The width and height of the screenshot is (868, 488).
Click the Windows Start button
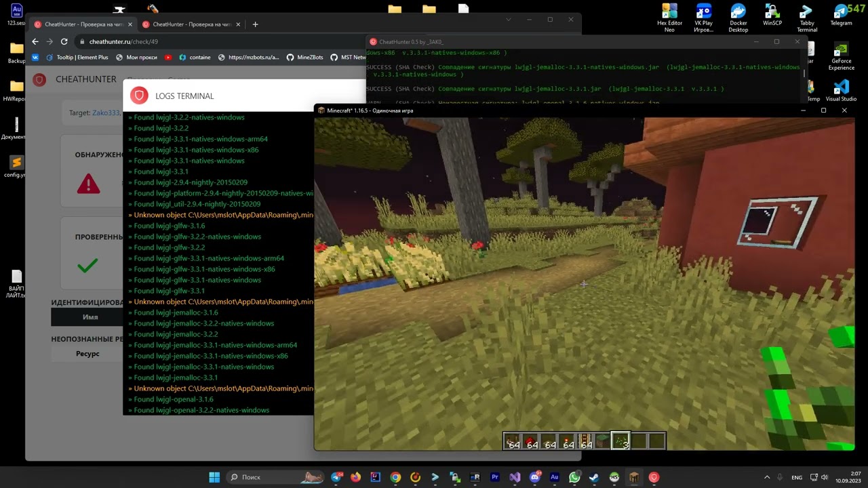point(214,477)
